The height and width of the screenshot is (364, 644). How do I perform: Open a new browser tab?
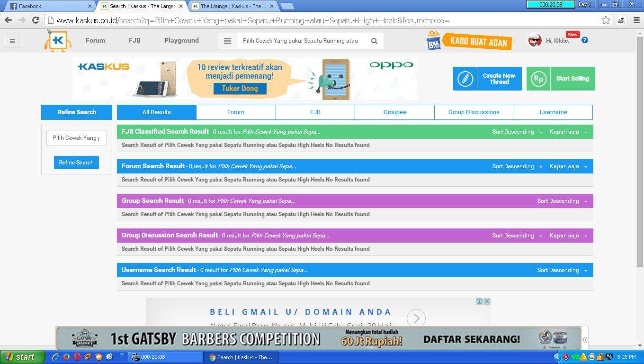(287, 6)
